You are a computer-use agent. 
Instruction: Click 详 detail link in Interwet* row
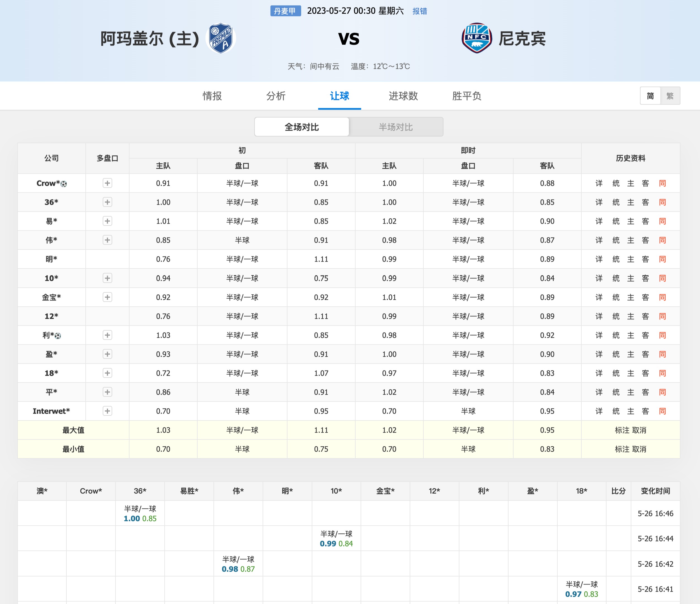[x=599, y=411]
